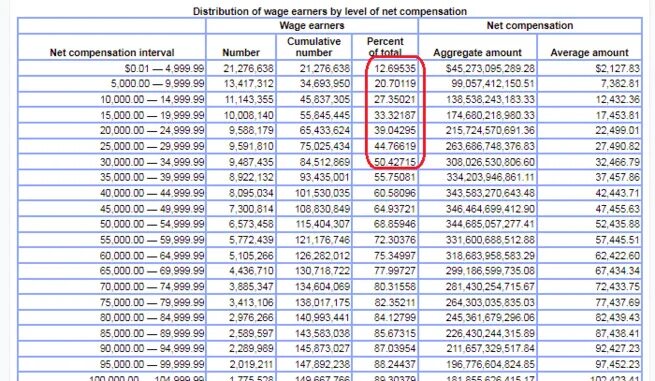Select the 'Cumulative number' column header
This screenshot has height=381, width=655.
click(314, 47)
